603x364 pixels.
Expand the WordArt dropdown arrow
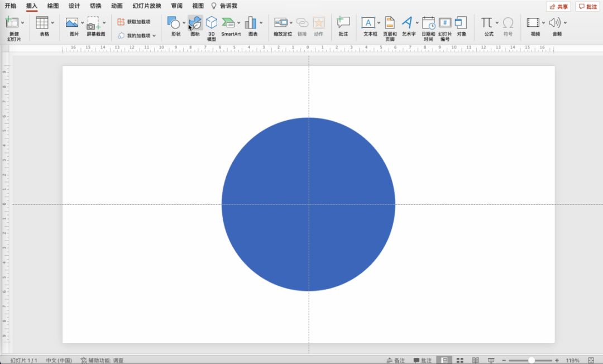coord(417,23)
